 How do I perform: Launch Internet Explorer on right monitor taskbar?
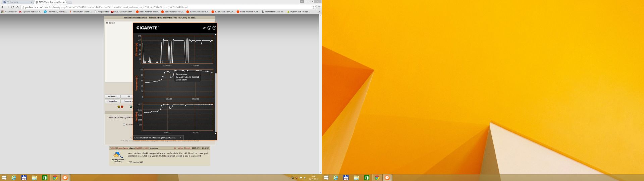[336, 178]
